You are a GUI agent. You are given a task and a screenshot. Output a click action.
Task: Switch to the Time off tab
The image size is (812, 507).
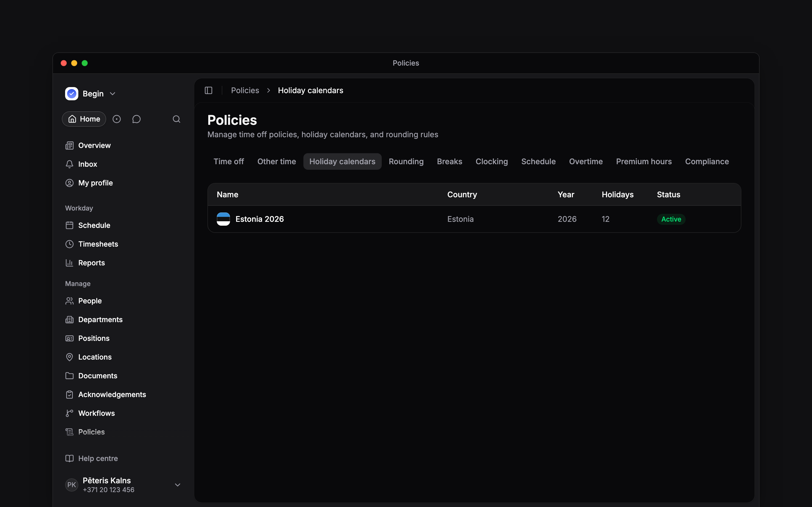228,162
